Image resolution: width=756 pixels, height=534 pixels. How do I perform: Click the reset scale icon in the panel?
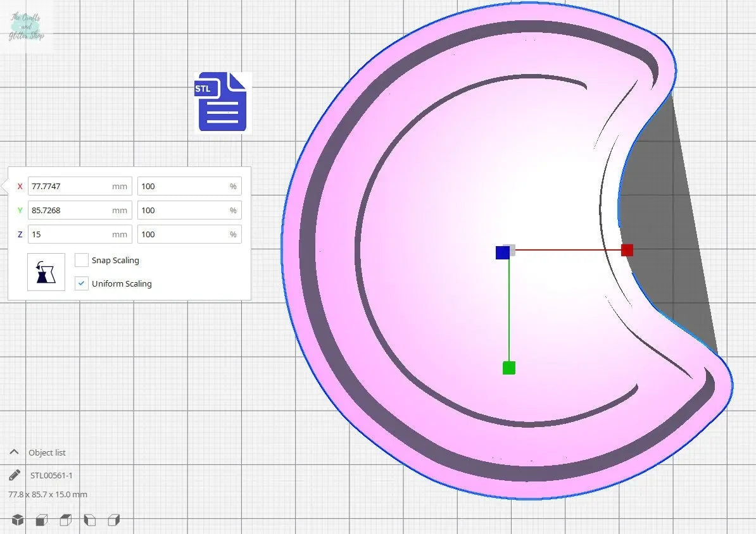tap(45, 272)
